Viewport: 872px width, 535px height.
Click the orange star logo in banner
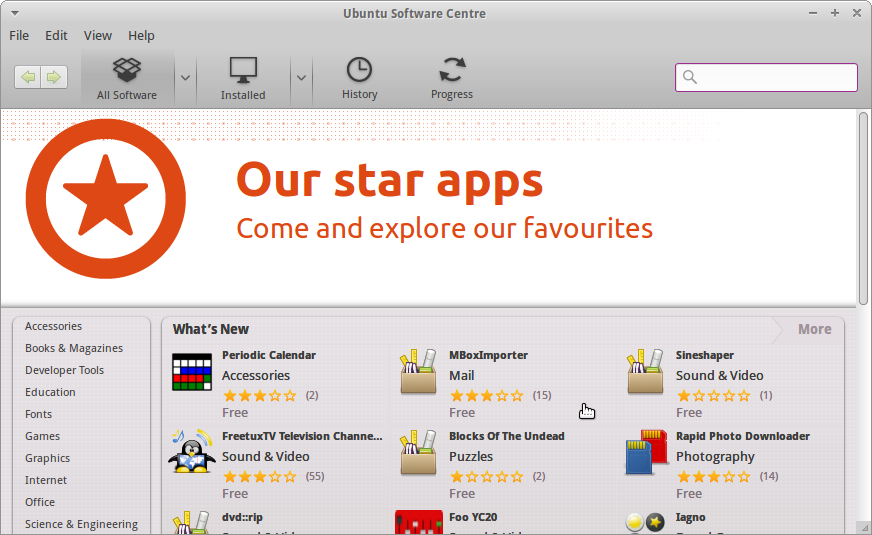[106, 199]
